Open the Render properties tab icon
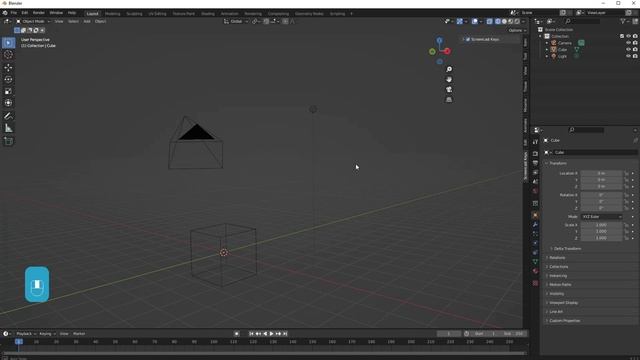 tap(536, 154)
